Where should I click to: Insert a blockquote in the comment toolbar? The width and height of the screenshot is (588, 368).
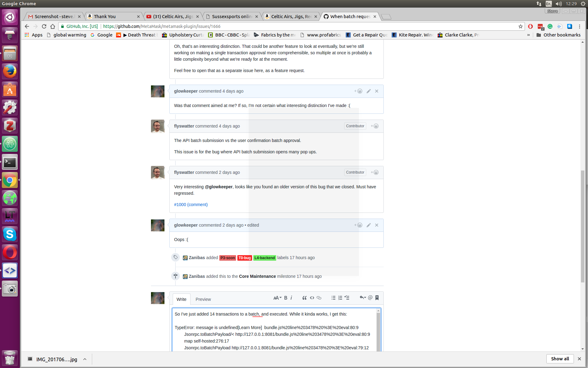point(304,297)
